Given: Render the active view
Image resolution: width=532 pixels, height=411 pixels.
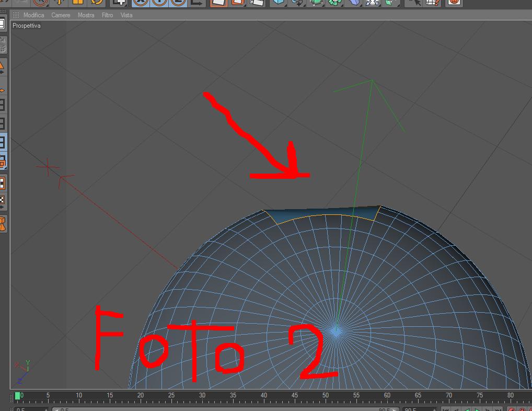Looking at the screenshot, I should point(218,3).
